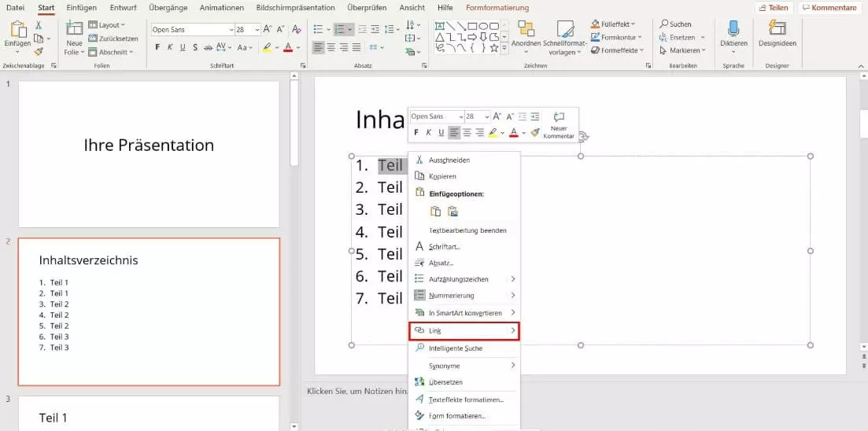Toggle text shadow S in ribbon
868x431 pixels.
coord(195,47)
